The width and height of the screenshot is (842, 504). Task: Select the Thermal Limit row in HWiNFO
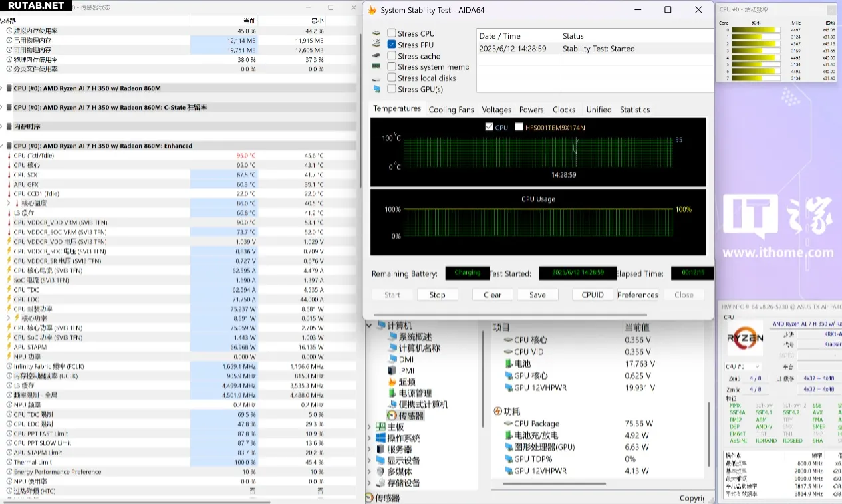(180, 462)
